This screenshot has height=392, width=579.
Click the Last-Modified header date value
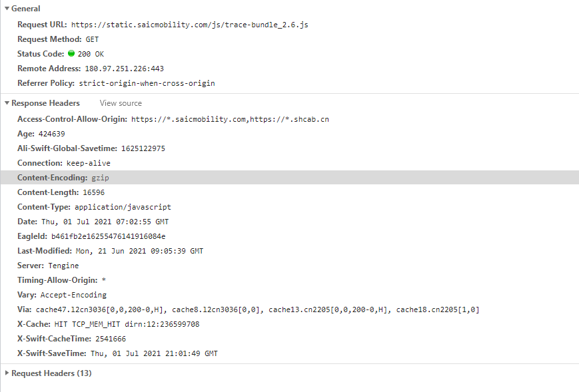[x=139, y=251]
